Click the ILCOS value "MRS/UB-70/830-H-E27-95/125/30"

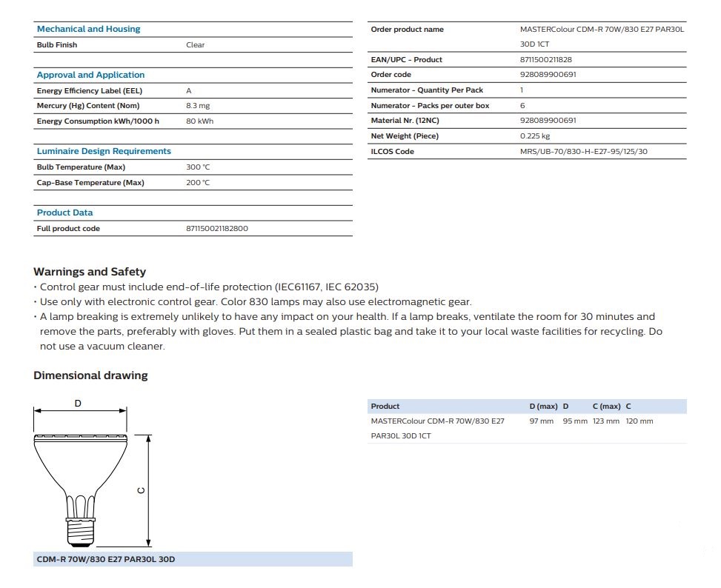pos(584,152)
